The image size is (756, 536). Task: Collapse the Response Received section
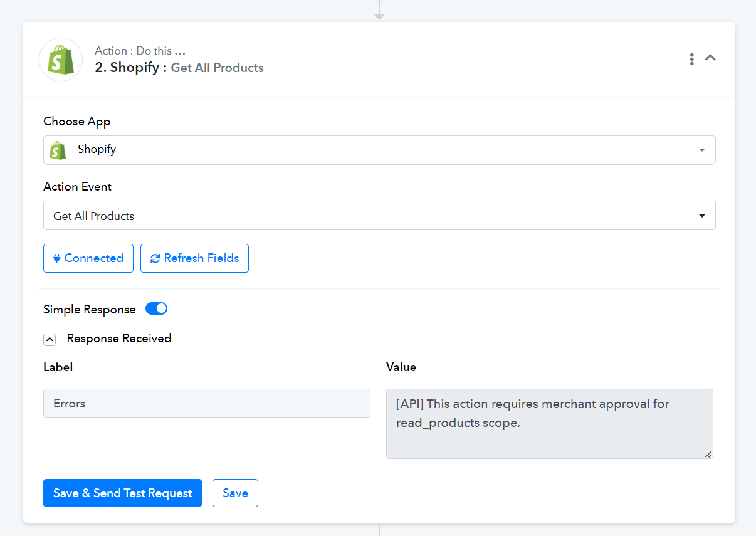pos(50,339)
